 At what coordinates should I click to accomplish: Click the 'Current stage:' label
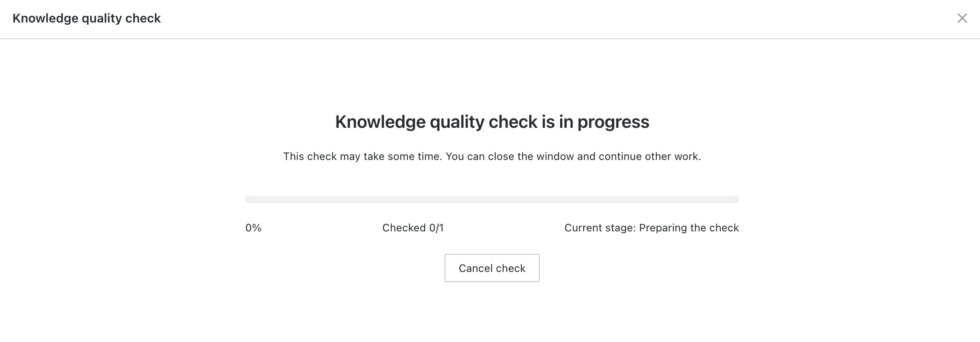600,228
